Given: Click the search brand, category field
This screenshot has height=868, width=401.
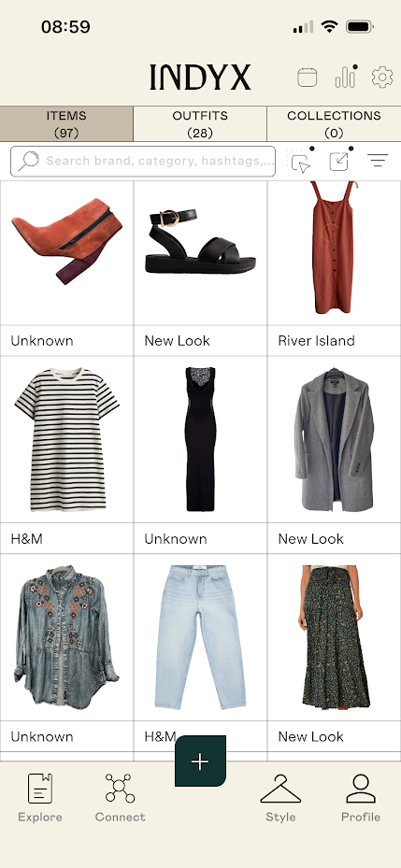Looking at the screenshot, I should pos(143,161).
